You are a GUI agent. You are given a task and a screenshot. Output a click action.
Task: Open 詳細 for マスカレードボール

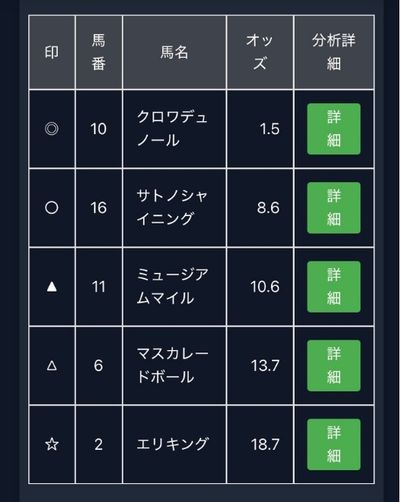click(334, 366)
